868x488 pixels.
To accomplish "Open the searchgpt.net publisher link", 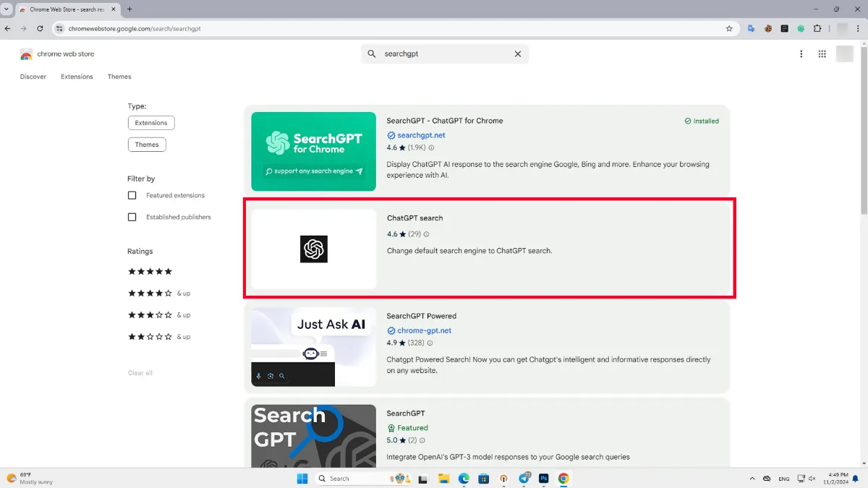I will [x=421, y=135].
